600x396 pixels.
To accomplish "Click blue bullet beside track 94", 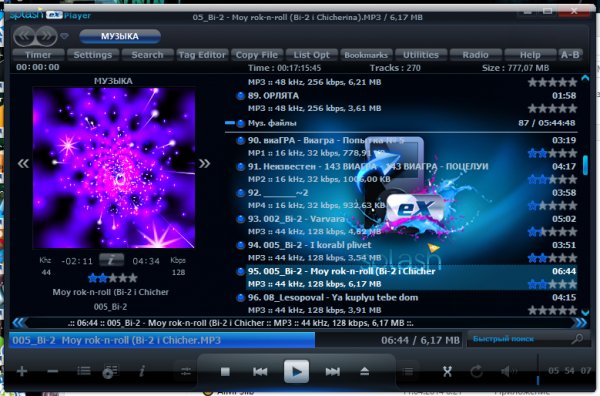I will [240, 245].
